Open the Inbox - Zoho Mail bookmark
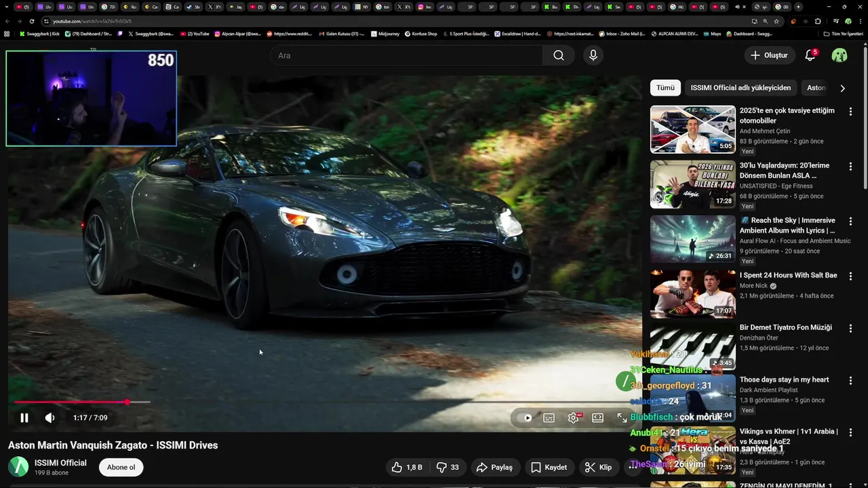868x488 pixels. 621,33
